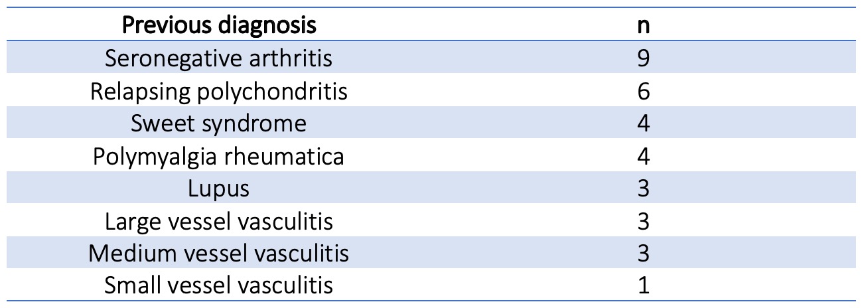This screenshot has width=868, height=308.
Task: Select the 'Seronegative arthritis' cell
Action: [218, 58]
